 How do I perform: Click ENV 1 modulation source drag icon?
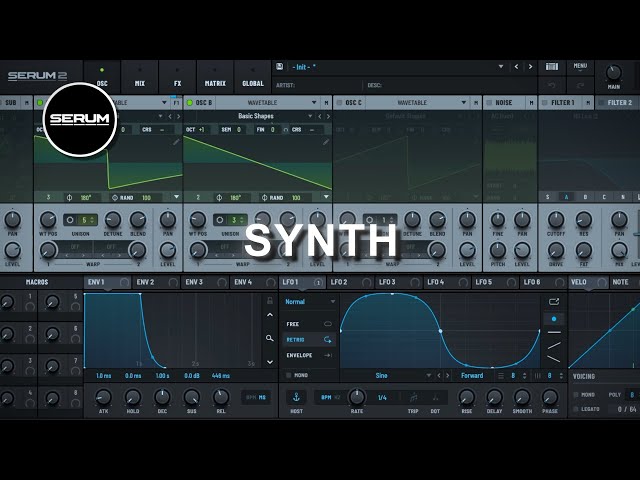point(124,282)
